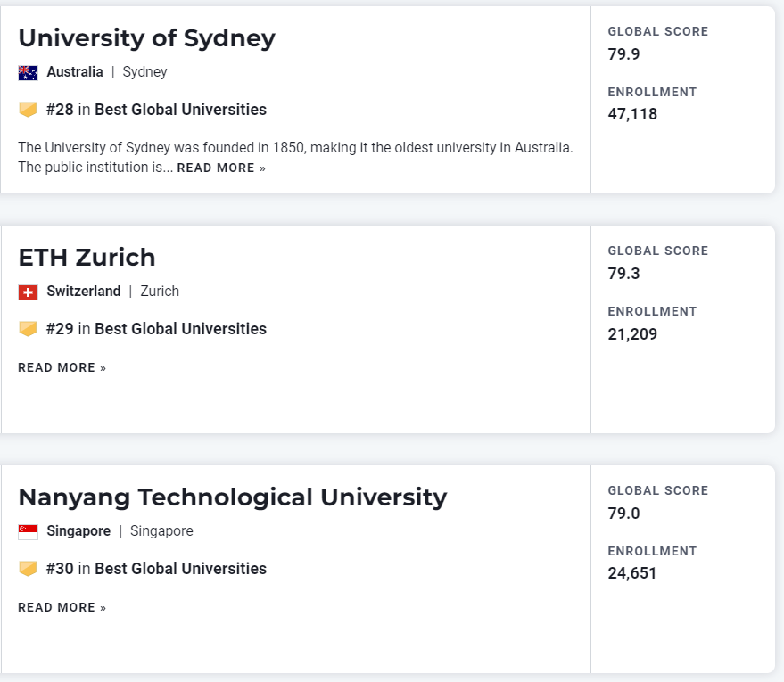Viewport: 784px width, 682px height.
Task: Click the Singapore flag icon
Action: pyautogui.click(x=28, y=531)
